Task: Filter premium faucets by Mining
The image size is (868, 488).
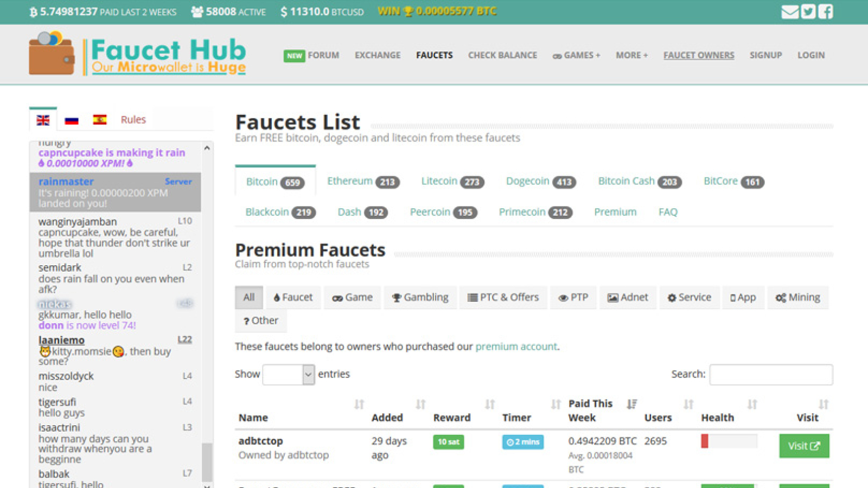Action: [798, 297]
